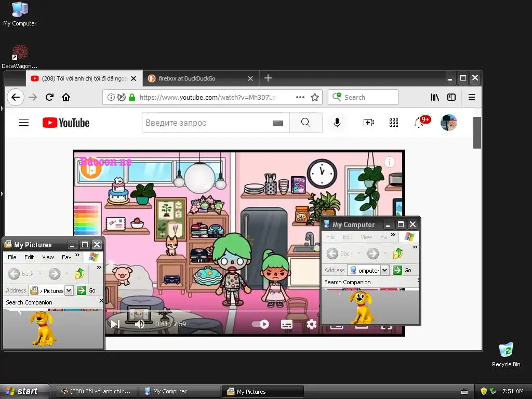Image resolution: width=532 pixels, height=399 pixels.
Task: Open YouTube guide hamburger menu
Action: pyautogui.click(x=24, y=123)
